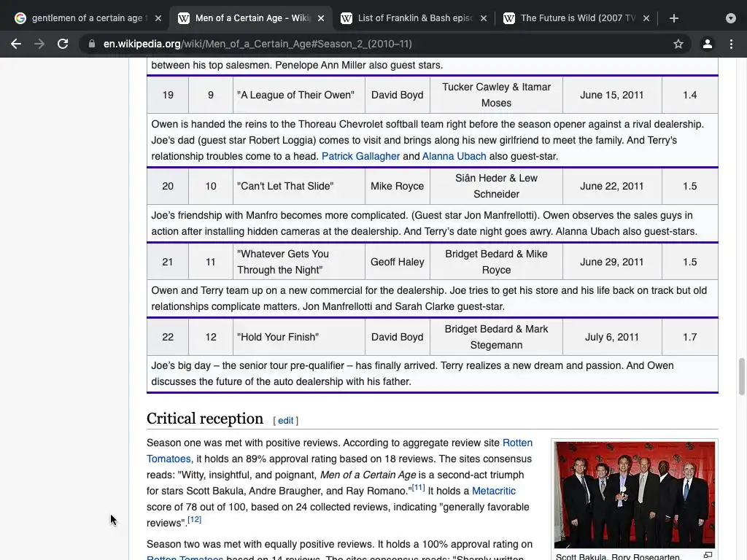Go back using the browser back arrow
The height and width of the screenshot is (560, 747).
16,44
